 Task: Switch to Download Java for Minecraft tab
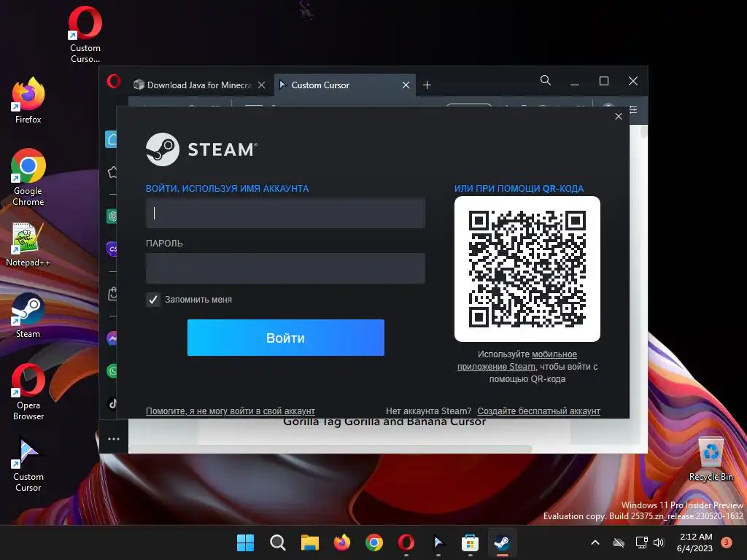coord(198,85)
